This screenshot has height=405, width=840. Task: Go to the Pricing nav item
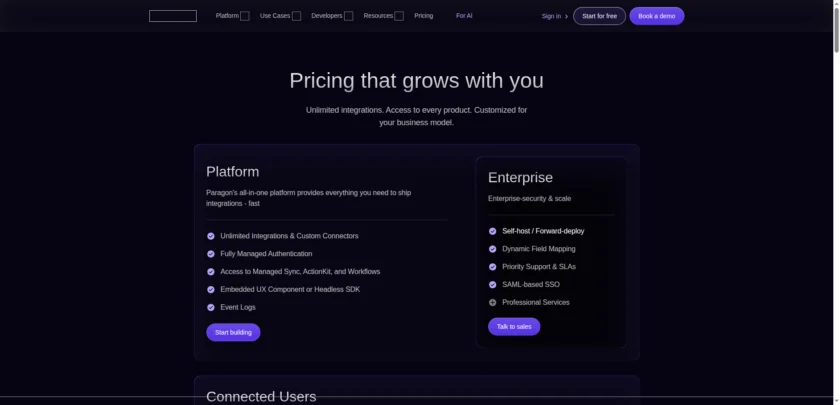[424, 16]
